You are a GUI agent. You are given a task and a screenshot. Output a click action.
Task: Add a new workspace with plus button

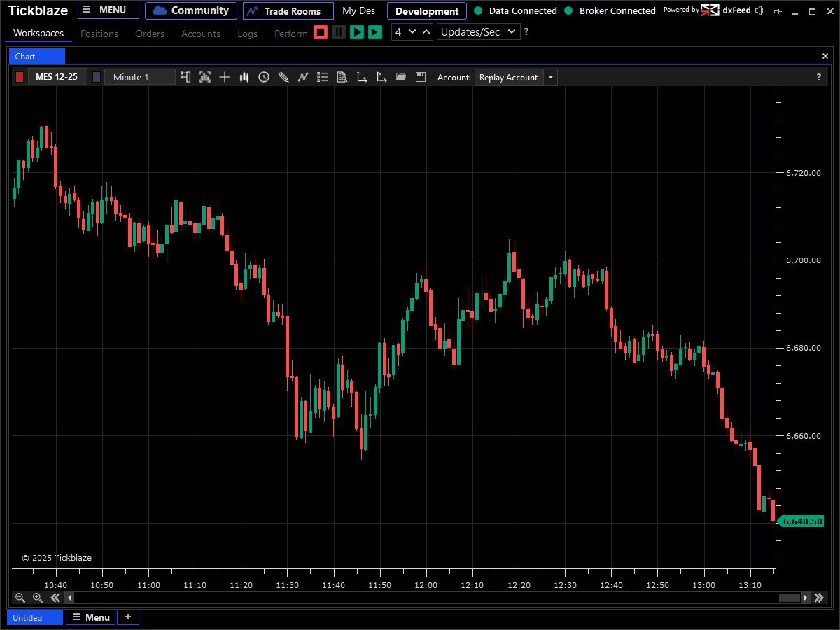pos(127,617)
